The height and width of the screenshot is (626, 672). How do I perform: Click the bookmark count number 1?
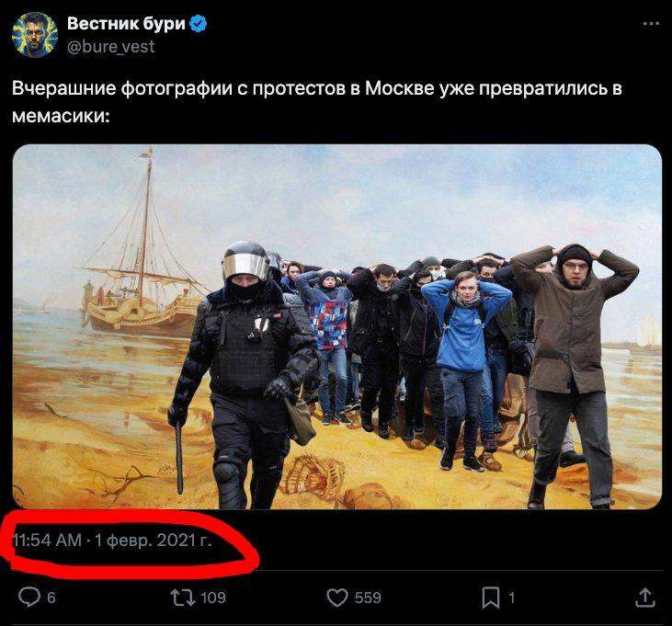point(511,598)
